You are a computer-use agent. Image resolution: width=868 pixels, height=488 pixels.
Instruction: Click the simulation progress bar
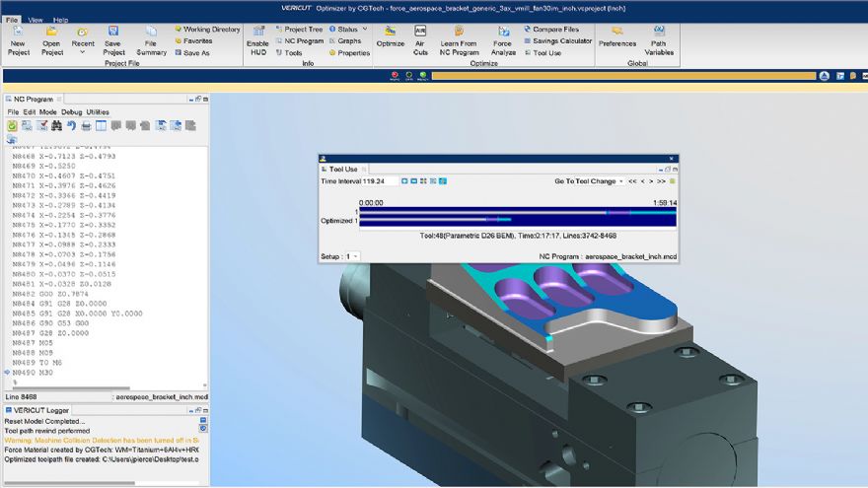pos(623,76)
